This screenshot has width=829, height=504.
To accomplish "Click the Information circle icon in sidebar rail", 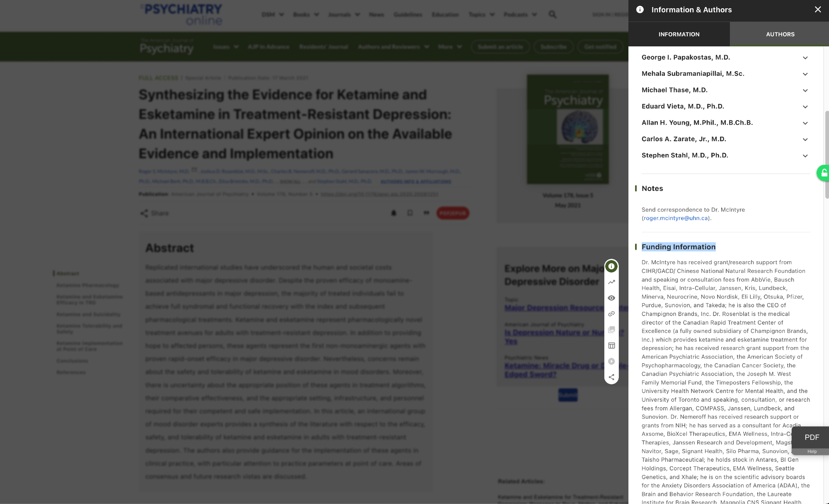I will (x=611, y=266).
